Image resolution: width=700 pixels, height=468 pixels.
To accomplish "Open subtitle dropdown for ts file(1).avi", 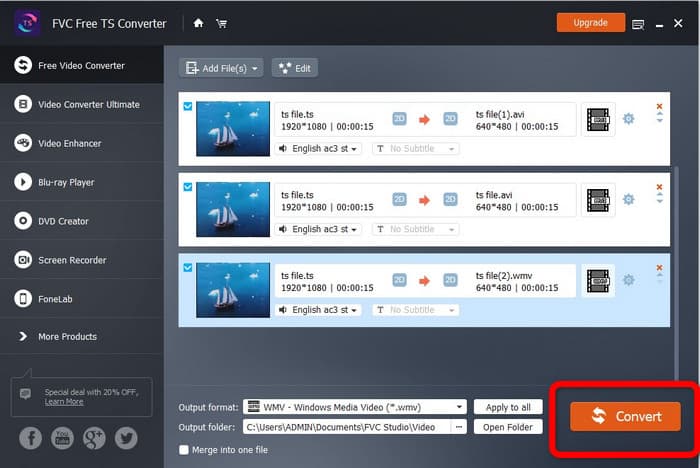I will tap(416, 148).
